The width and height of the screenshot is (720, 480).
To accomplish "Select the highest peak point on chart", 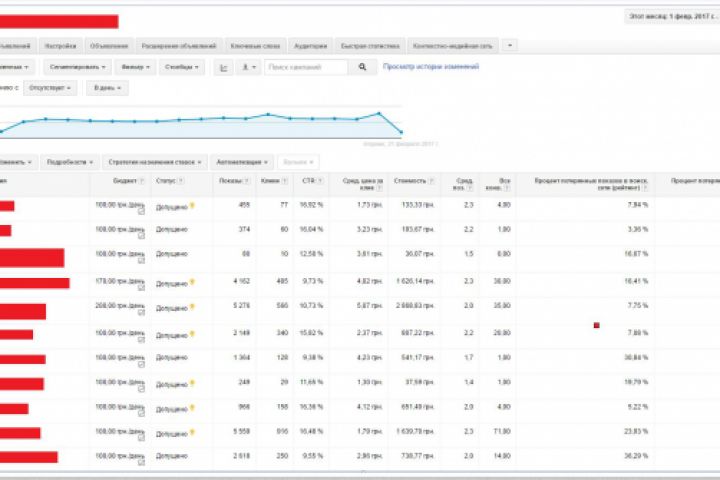I will pos(379,113).
